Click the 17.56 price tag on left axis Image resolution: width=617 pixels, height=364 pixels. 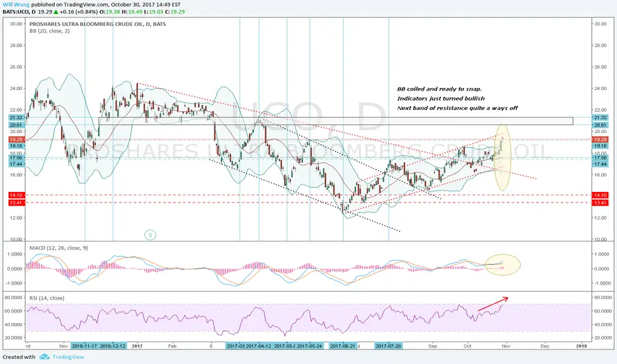pyautogui.click(x=16, y=158)
